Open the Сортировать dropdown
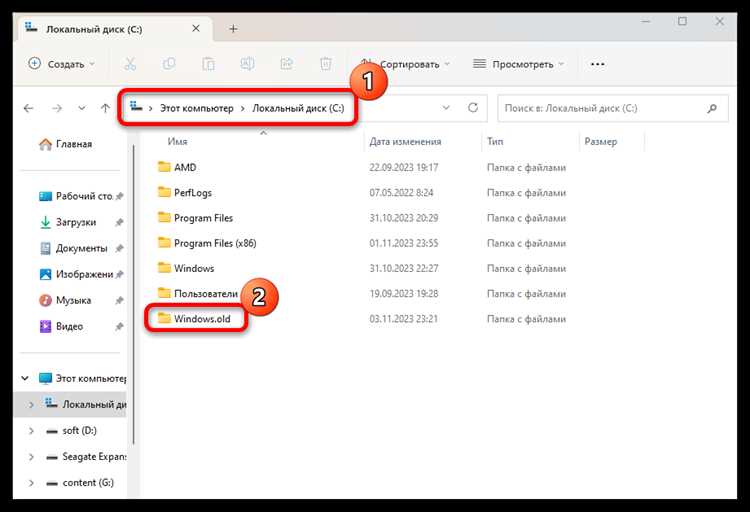The width and height of the screenshot is (750, 512). click(x=405, y=64)
